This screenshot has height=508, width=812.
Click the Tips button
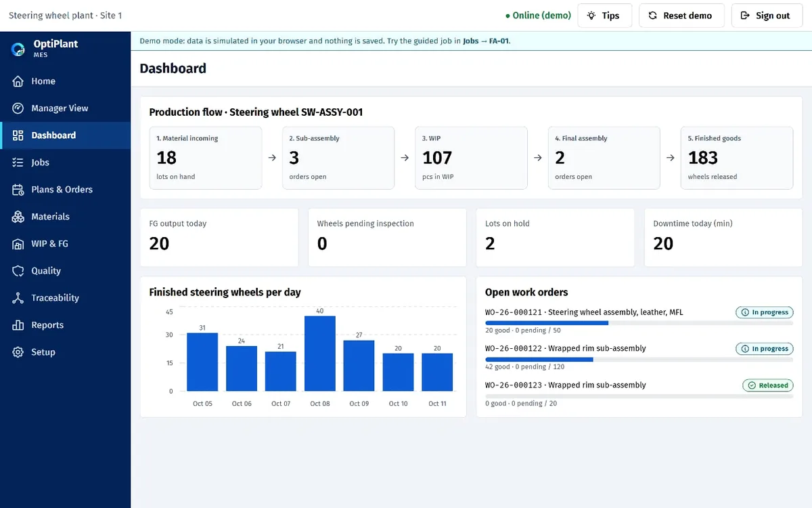(604, 16)
